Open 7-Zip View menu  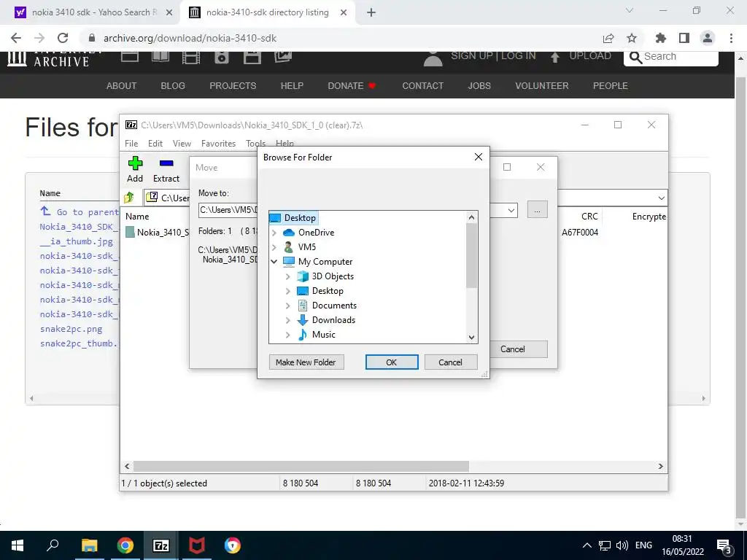[182, 144]
